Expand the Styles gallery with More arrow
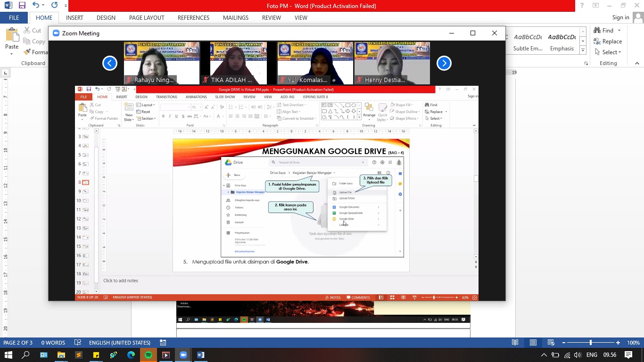Image resolution: width=644 pixels, height=362 pixels. 583,50
